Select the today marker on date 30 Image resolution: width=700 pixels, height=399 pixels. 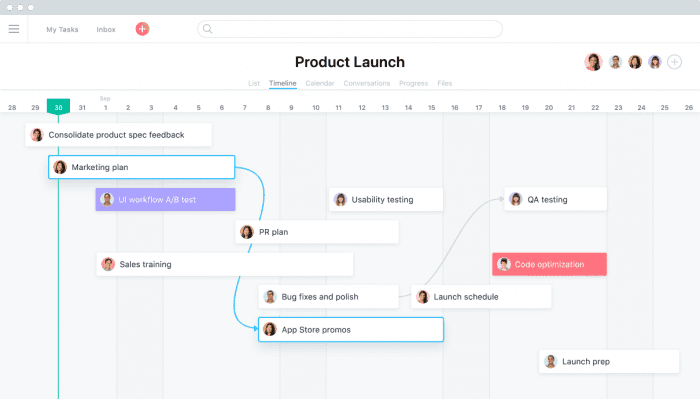[58, 107]
